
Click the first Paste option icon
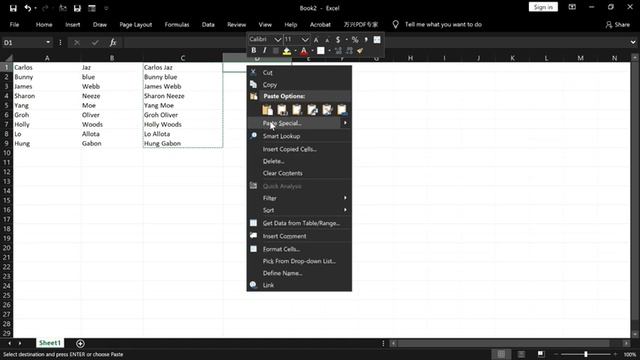pyautogui.click(x=267, y=110)
